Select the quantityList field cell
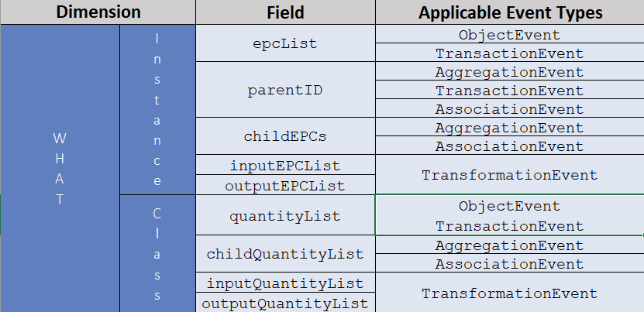Viewport: 644px width, 312px height. click(285, 216)
